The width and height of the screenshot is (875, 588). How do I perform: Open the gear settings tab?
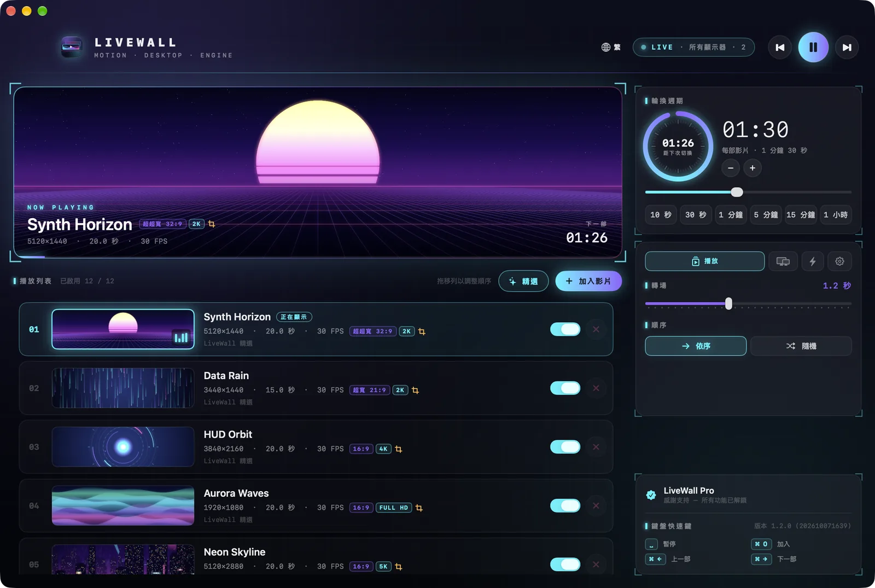(839, 261)
